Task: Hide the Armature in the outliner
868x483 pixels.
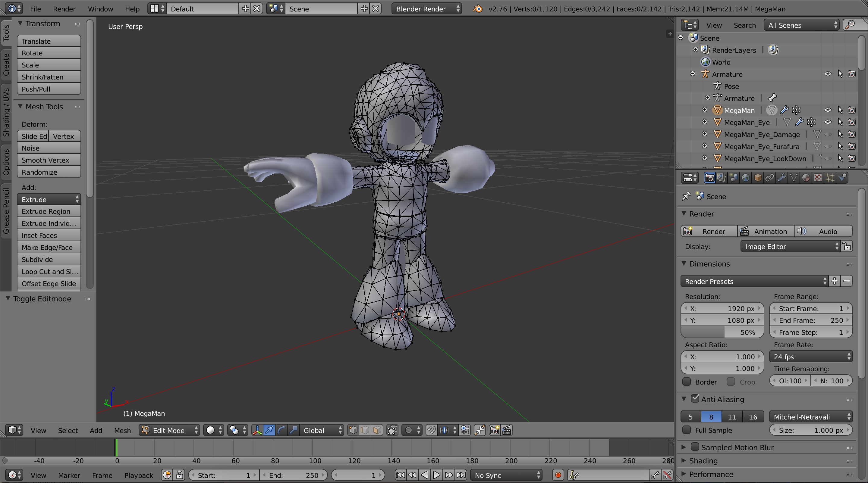Action: pyautogui.click(x=828, y=74)
